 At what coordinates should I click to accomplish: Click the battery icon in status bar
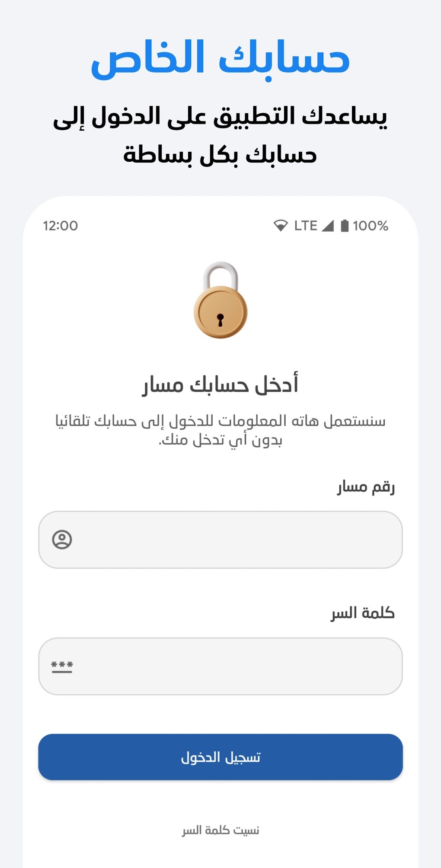pyautogui.click(x=345, y=226)
